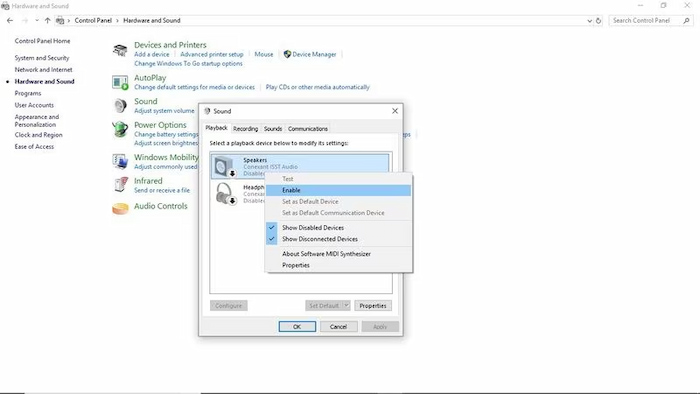Select the Headphones device icon in Sound dialog
This screenshot has height=394, width=700.
(x=224, y=194)
